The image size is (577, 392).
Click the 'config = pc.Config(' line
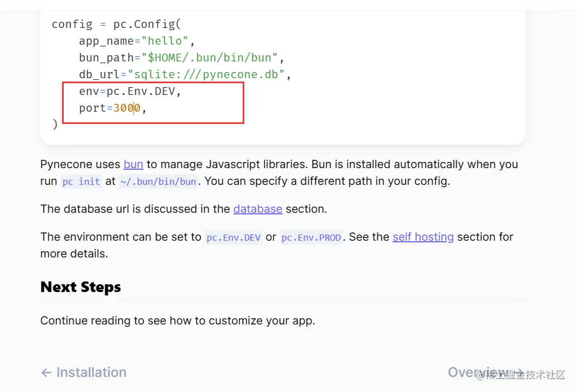(116, 24)
